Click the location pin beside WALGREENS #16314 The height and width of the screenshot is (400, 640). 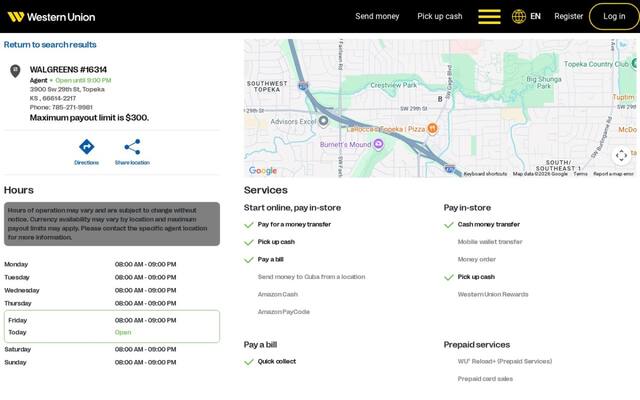click(x=15, y=71)
